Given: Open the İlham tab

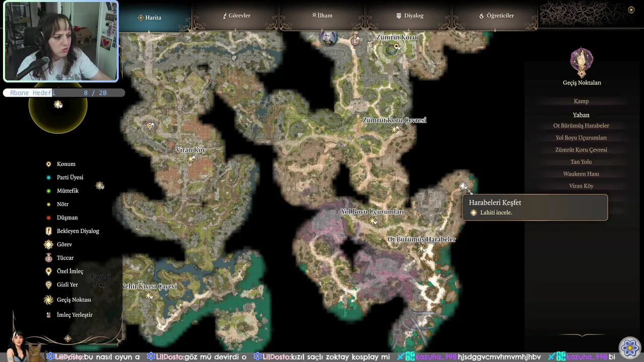Looking at the screenshot, I should point(322,16).
